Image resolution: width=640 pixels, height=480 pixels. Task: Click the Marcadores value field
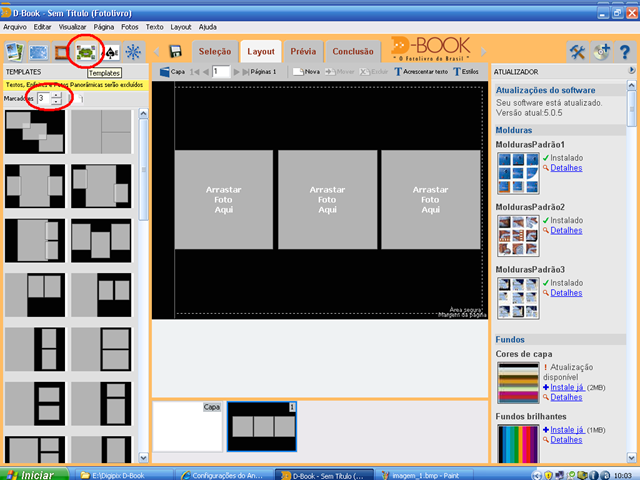[x=44, y=98]
